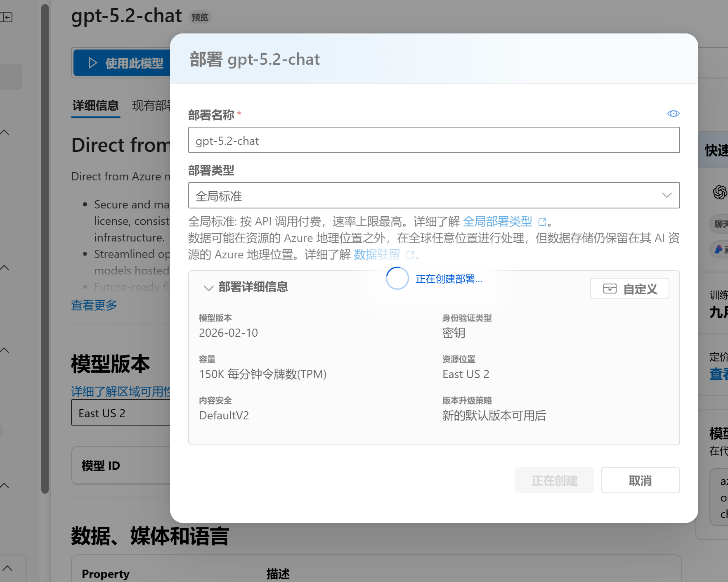Viewport: 728px width, 582px height.
Task: Click the first sidebar collapse chevron
Action: coord(5,132)
